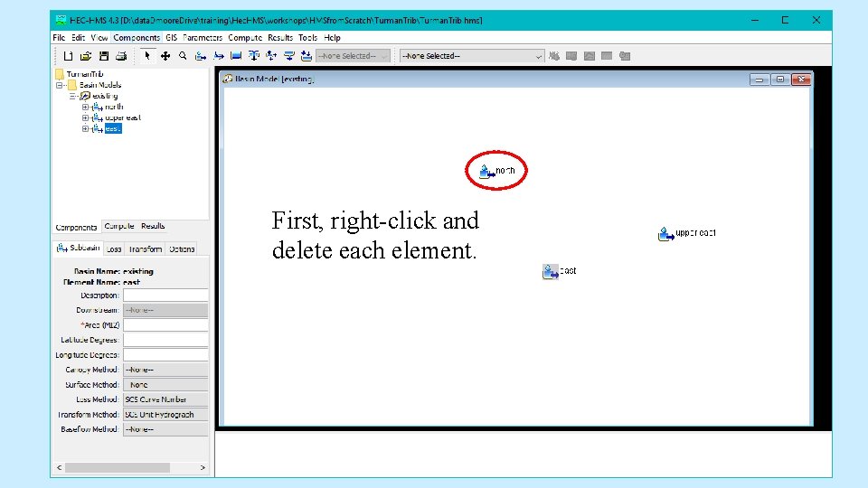
Task: Click the existing basin model icon in tree
Action: 85,96
